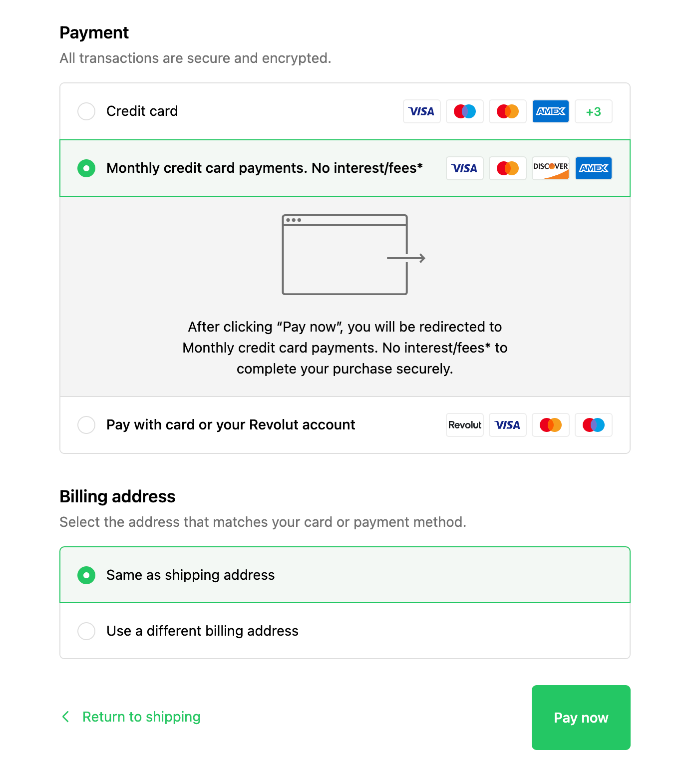Click the back chevron beside Return to shipping
This screenshot has height=784, width=695.
coord(65,717)
